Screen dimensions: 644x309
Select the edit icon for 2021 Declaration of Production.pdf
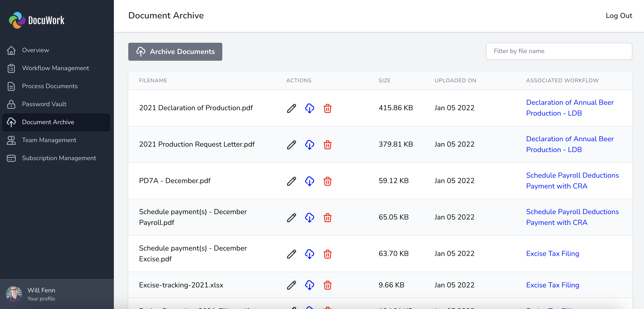point(291,108)
